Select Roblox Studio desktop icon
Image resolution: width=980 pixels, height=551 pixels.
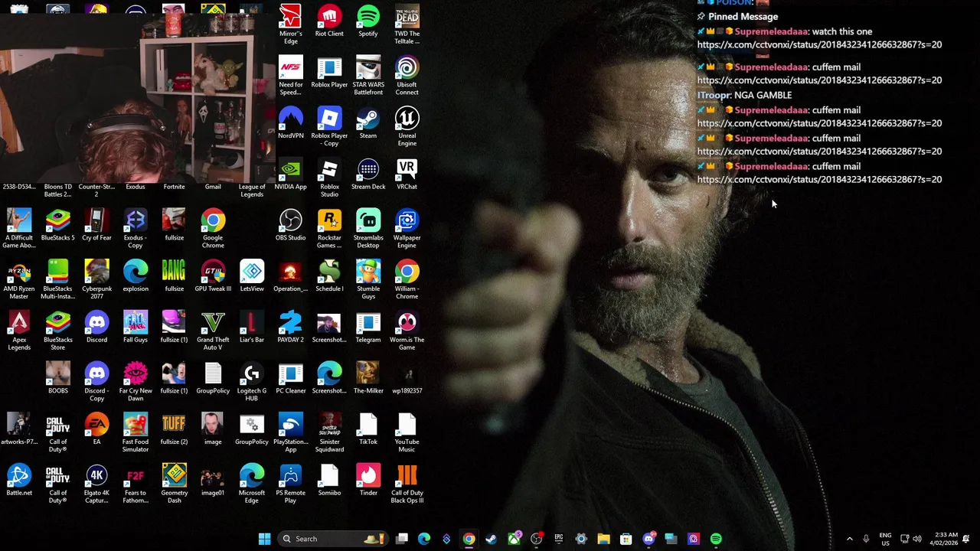[x=329, y=177]
